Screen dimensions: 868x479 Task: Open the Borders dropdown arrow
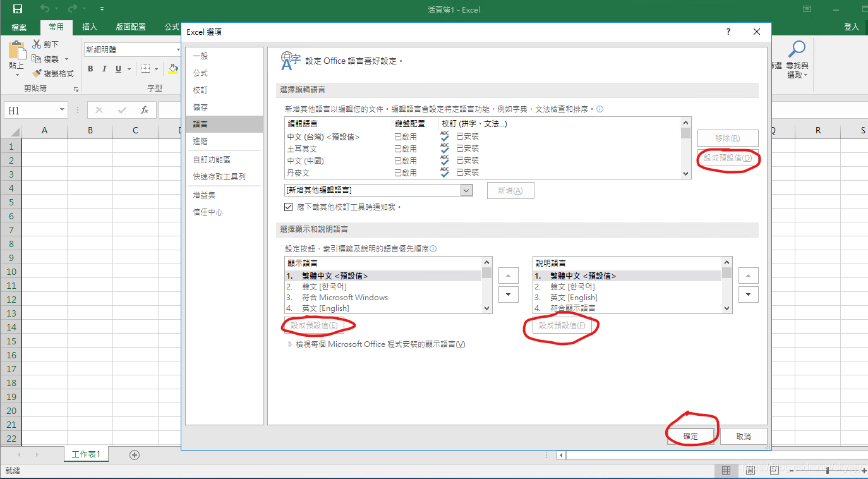pyautogui.click(x=157, y=69)
